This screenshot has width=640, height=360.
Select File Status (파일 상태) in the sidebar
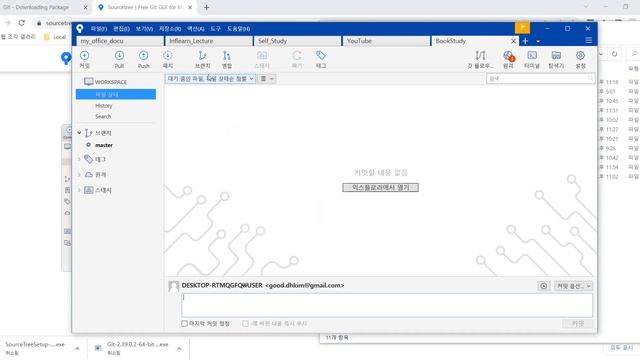pos(116,94)
